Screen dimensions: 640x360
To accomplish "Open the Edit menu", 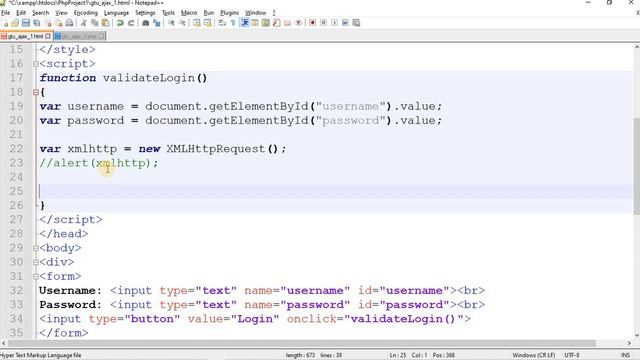I will [x=21, y=13].
